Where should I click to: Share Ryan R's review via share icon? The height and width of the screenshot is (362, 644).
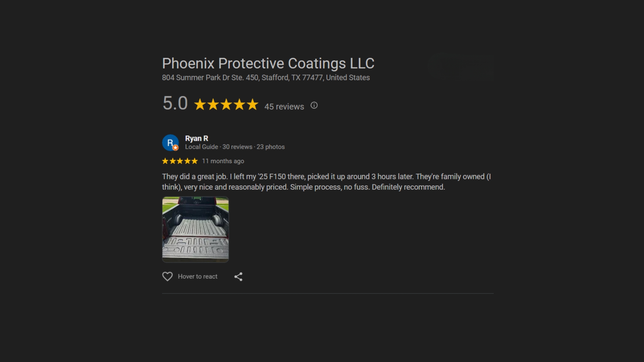coord(238,277)
